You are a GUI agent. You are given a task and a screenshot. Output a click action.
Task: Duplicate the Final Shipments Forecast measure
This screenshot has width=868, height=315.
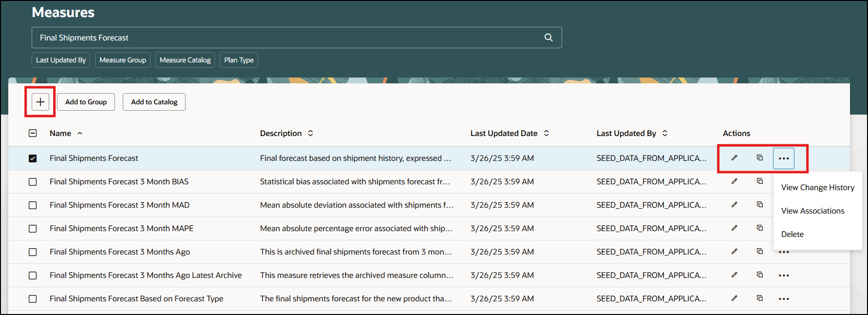click(760, 158)
